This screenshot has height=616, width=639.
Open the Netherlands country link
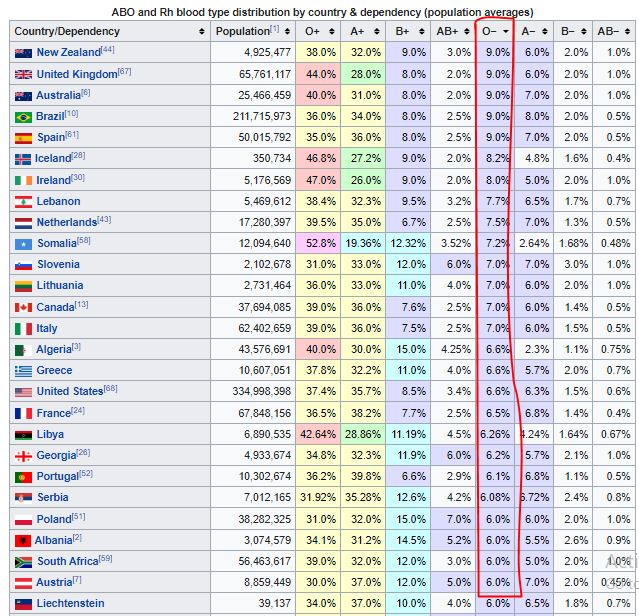click(67, 222)
